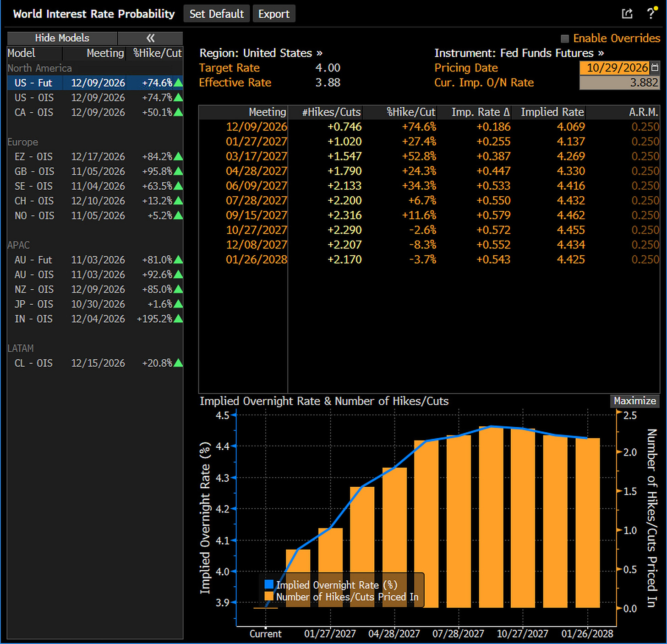667x644 pixels.
Task: Select the JP - OIS model row
Action: (95, 304)
